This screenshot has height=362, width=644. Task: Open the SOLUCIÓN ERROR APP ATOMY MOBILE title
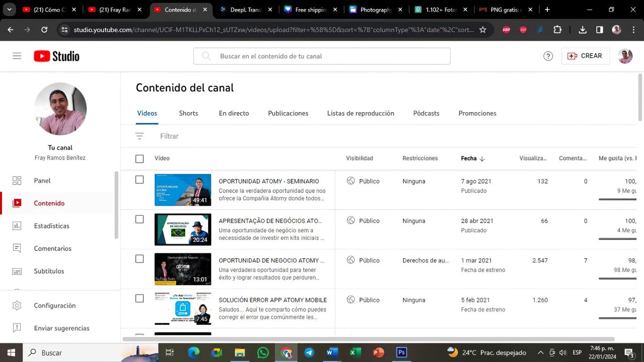[x=273, y=300]
